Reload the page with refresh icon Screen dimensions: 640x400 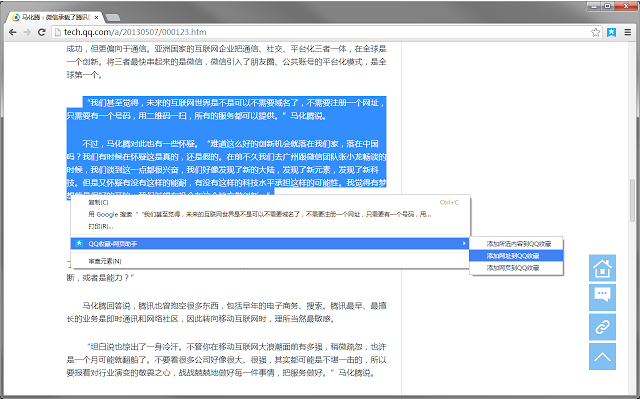tap(42, 32)
